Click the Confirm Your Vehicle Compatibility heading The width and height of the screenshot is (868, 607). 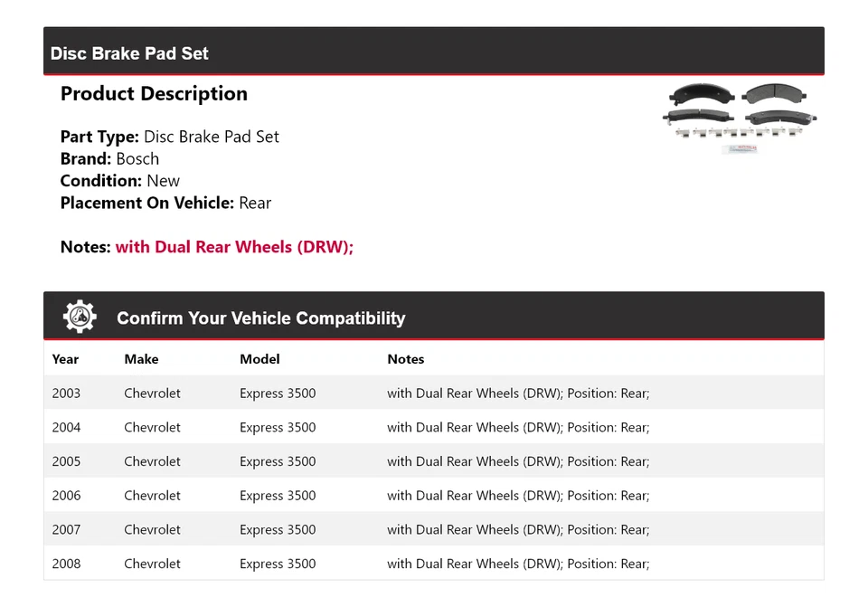(x=260, y=318)
